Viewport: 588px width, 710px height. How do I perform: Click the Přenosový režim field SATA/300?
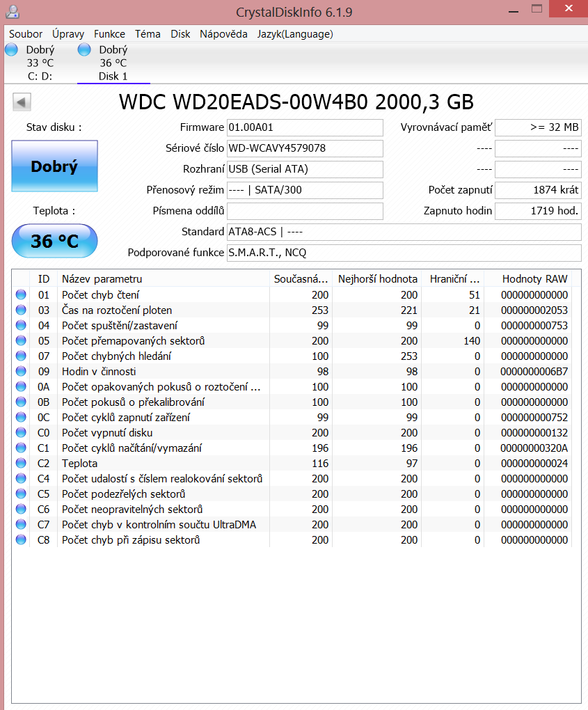305,190
